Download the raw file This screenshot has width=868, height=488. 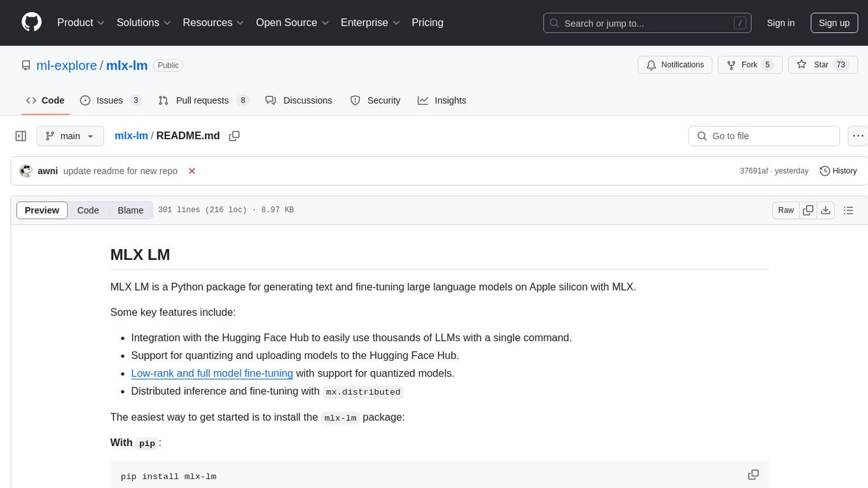[825, 210]
